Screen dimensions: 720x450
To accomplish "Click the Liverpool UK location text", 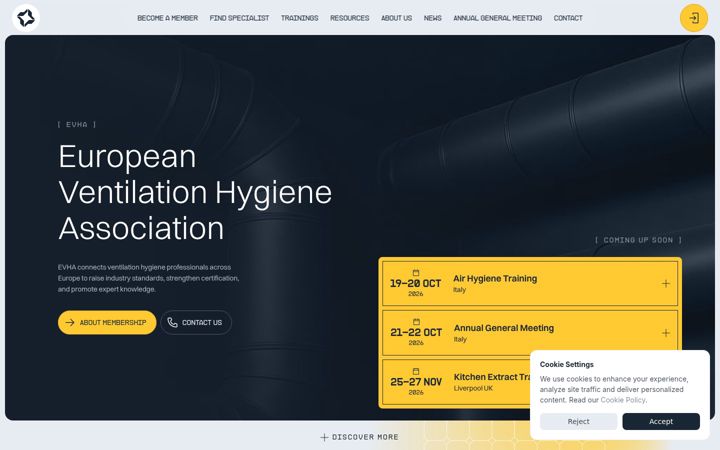I will (x=473, y=388).
